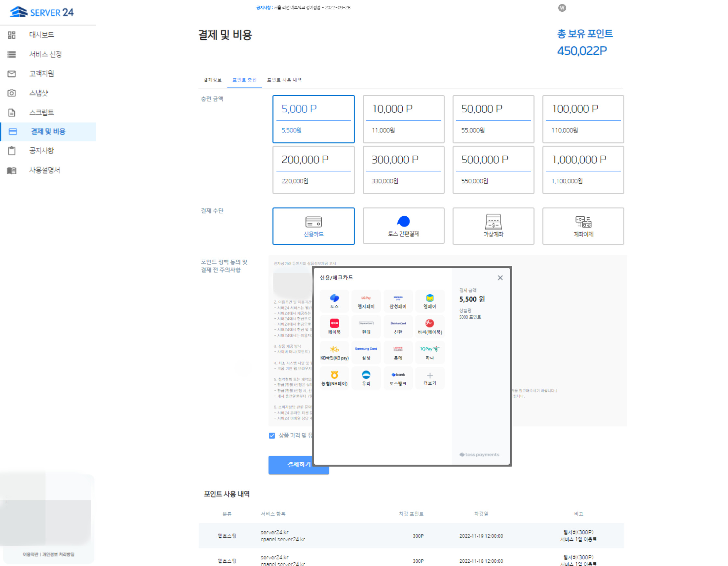Image resolution: width=728 pixels, height=566 pixels.
Task: Pick 토스 in card popup
Action: click(x=334, y=301)
